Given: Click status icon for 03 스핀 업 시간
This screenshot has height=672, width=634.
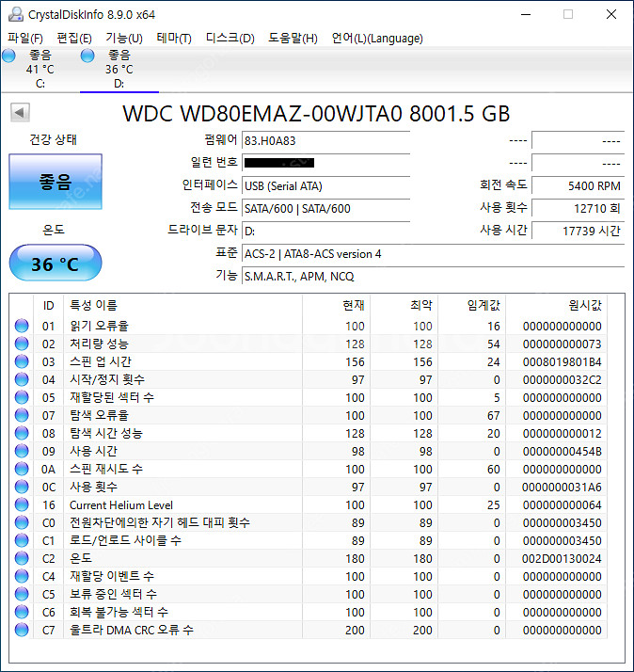Looking at the screenshot, I should click(x=22, y=361).
